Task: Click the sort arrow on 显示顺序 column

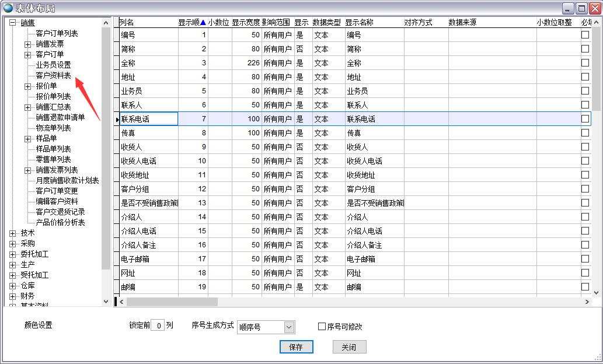Action: pyautogui.click(x=203, y=23)
